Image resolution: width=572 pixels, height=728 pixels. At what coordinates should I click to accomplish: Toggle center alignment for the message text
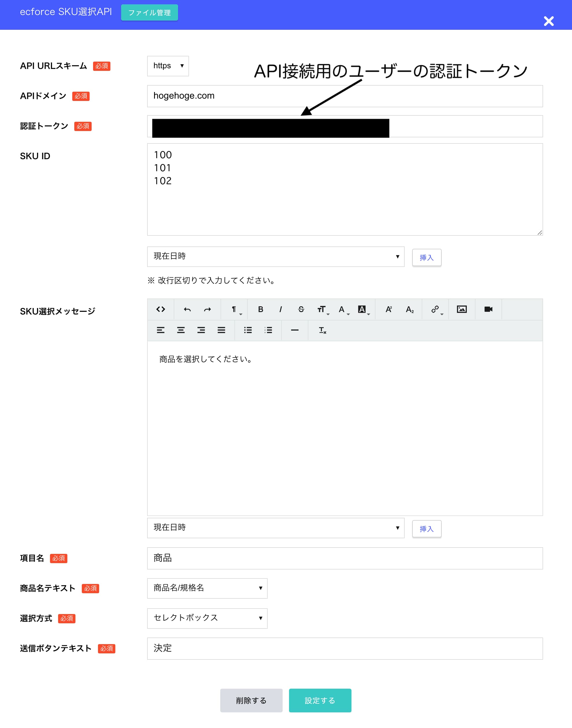181,330
